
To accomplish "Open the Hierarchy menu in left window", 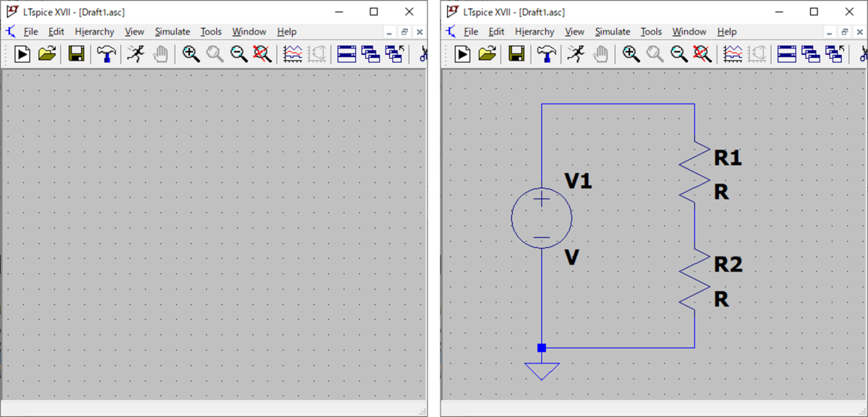I will (94, 31).
